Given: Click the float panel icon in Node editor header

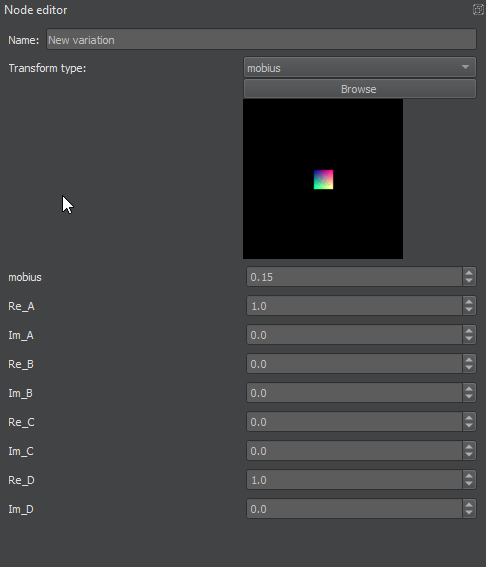Looking at the screenshot, I should (478, 9).
